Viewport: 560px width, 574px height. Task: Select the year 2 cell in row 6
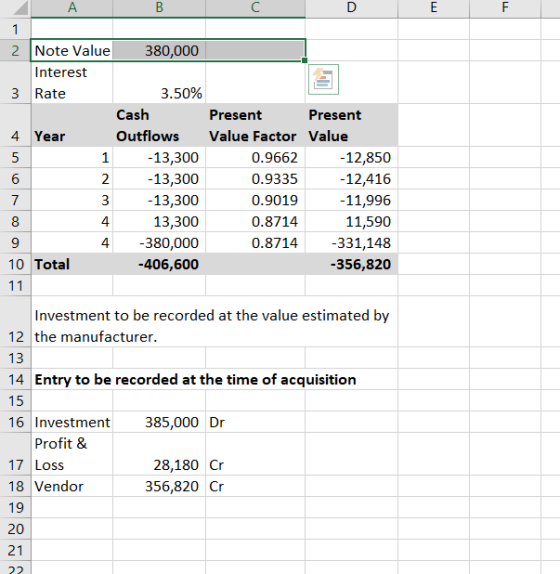point(72,179)
